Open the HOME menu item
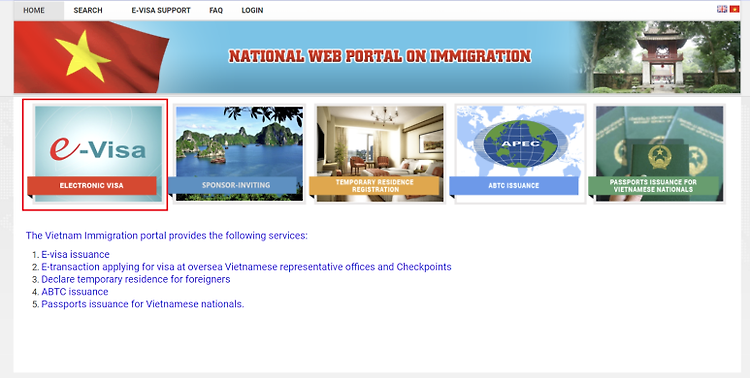 coord(34,11)
